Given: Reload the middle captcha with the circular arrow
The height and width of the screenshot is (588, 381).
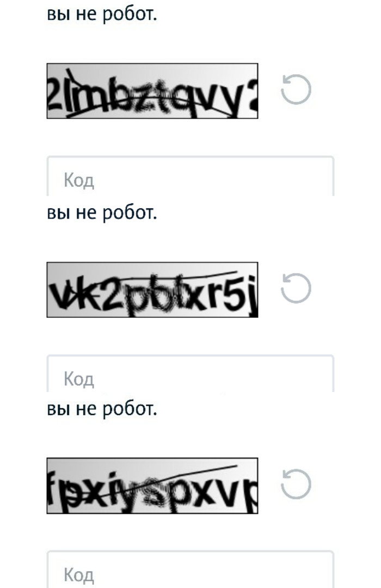Looking at the screenshot, I should pyautogui.click(x=296, y=288).
